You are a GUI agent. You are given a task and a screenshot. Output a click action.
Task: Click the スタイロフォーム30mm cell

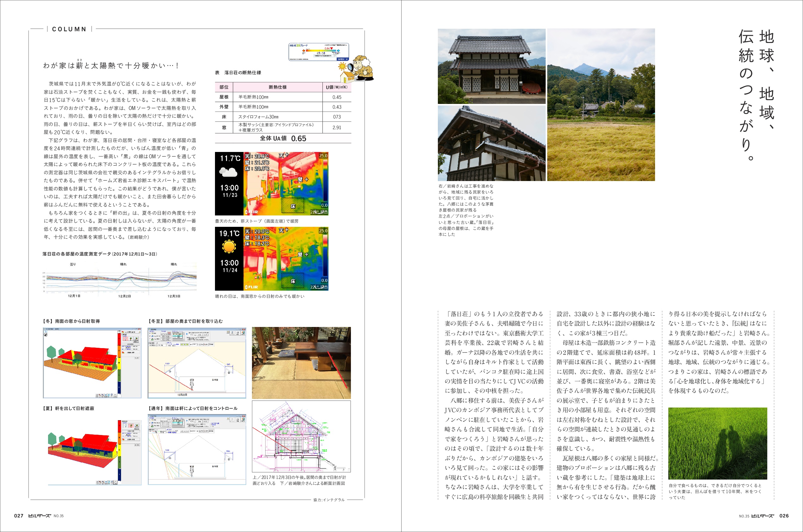coord(278,117)
